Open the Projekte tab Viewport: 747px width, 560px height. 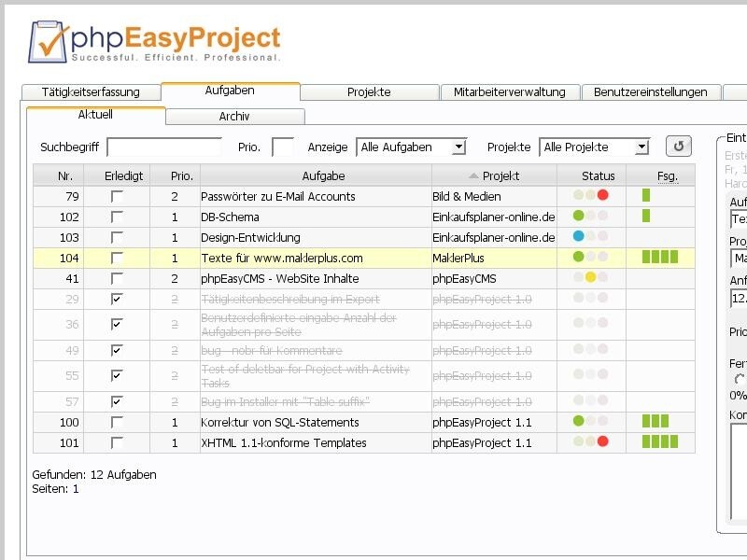pyautogui.click(x=369, y=91)
